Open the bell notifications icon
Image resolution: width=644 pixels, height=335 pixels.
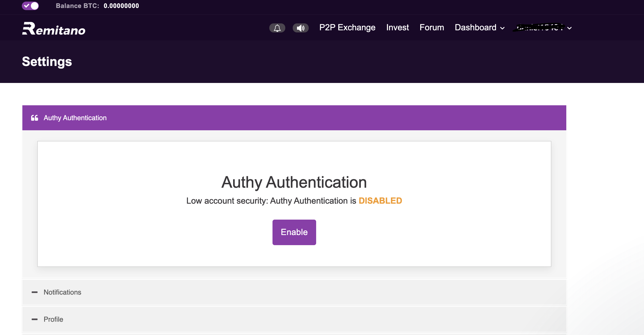tap(277, 28)
